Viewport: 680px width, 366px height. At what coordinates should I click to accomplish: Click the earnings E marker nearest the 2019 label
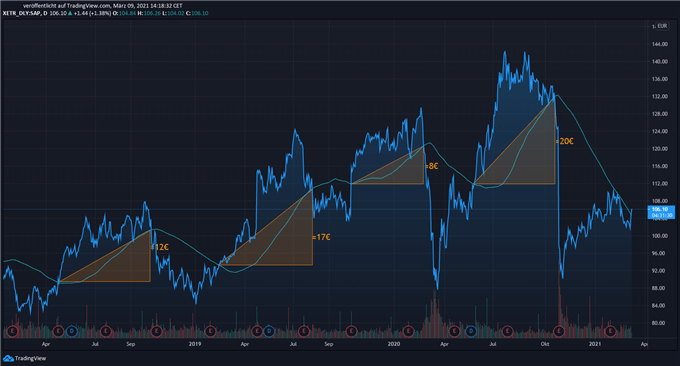pyautogui.click(x=210, y=331)
